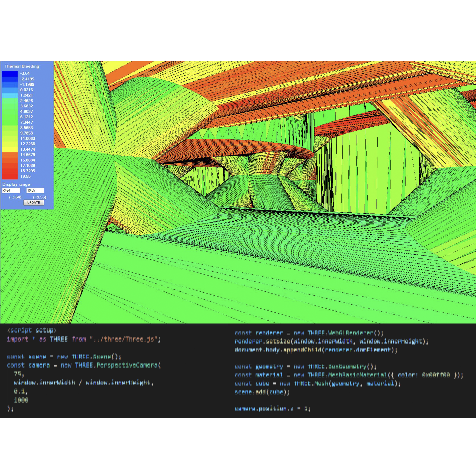The image size is (476, 475).
Task: Click the legend value 6.1242
Action: pyautogui.click(x=27, y=117)
